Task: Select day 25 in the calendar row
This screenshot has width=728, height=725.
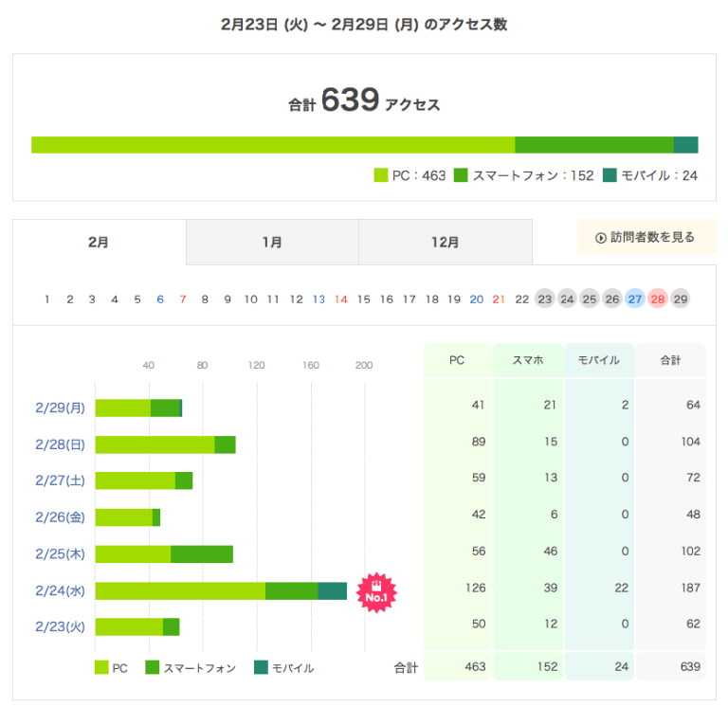Action: [x=590, y=299]
